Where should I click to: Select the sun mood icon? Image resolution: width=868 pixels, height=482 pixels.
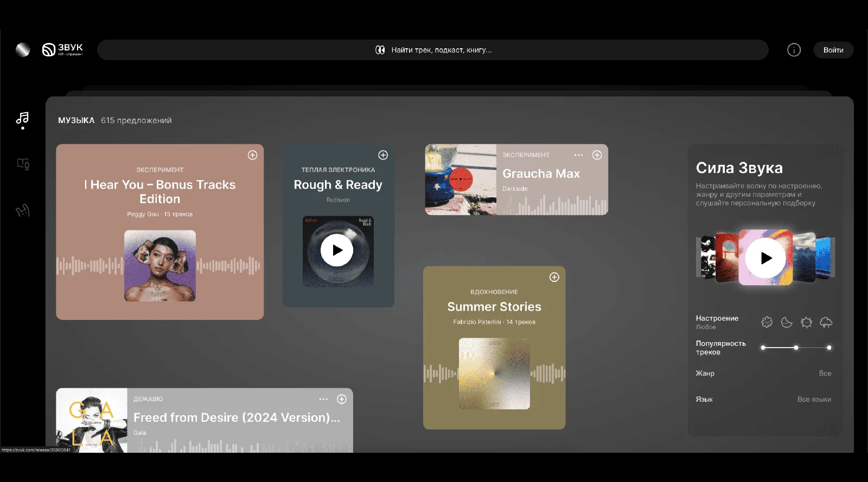[x=807, y=323]
